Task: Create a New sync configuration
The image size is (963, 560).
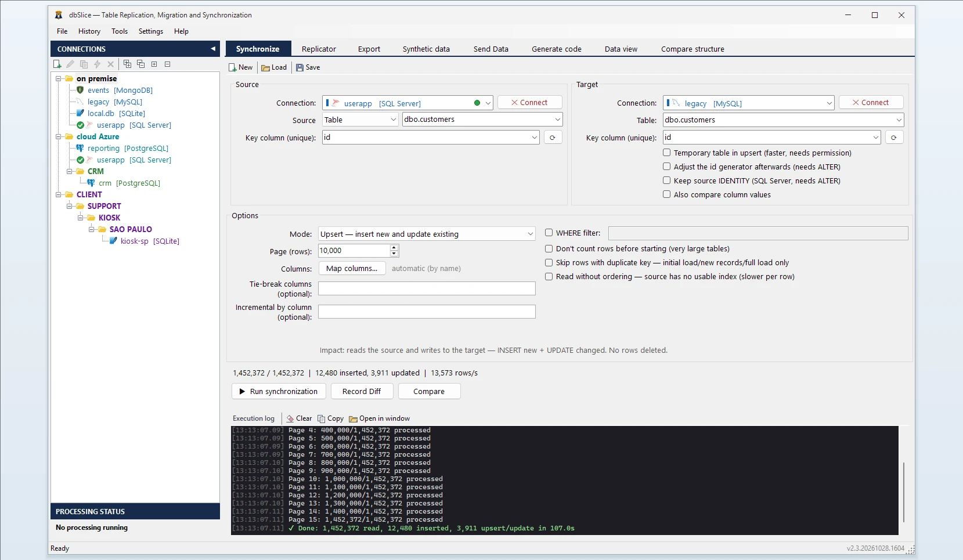Action: (241, 67)
